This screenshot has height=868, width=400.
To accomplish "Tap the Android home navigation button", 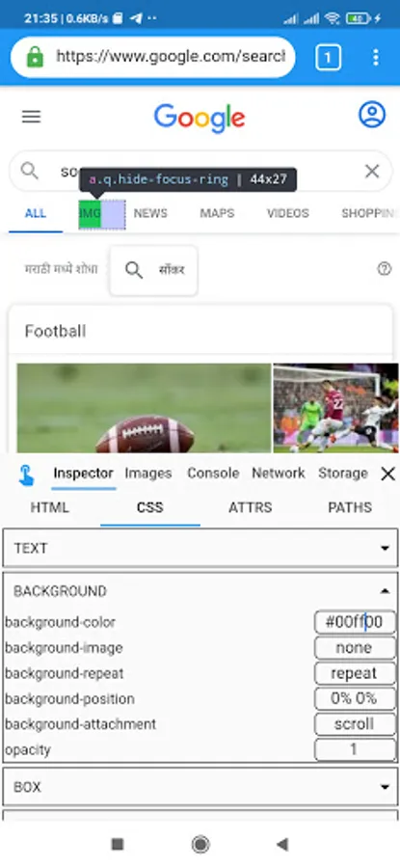I will (x=200, y=844).
